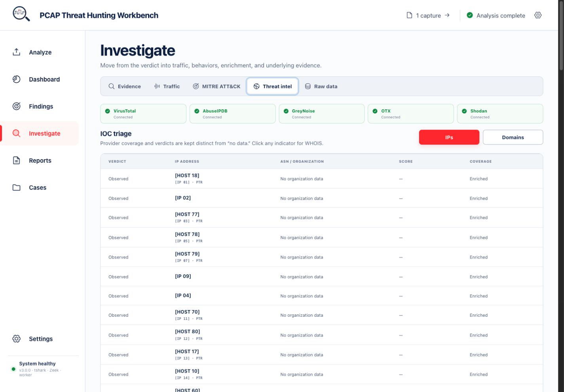Click the Cases folder icon
This screenshot has width=564, height=392.
pyautogui.click(x=16, y=187)
